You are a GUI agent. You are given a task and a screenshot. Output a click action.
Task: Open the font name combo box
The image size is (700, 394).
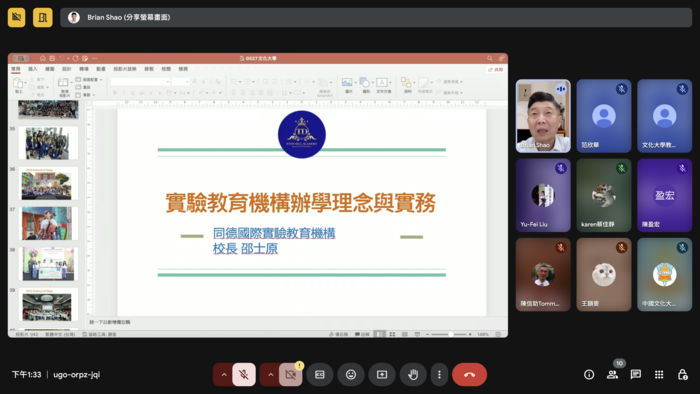140,82
